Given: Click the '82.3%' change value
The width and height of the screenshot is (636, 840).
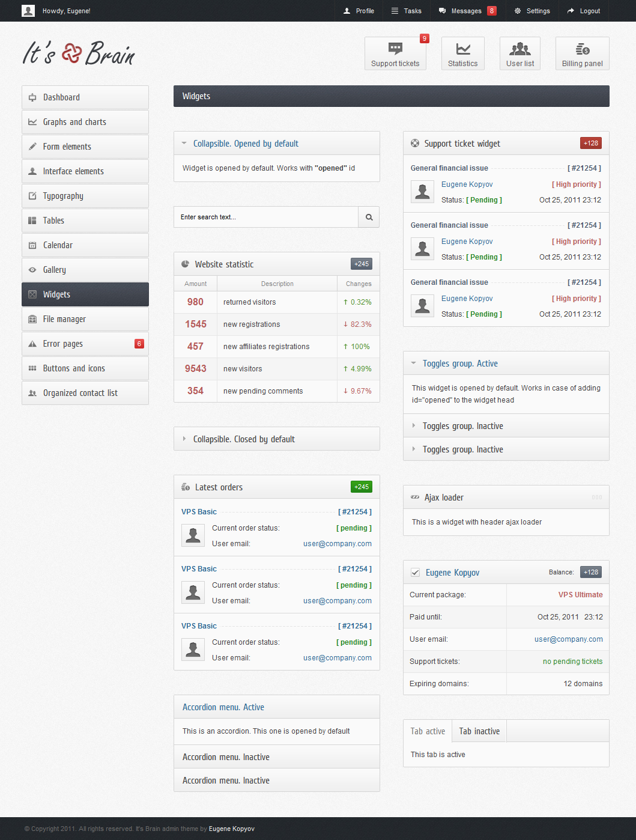Looking at the screenshot, I should coord(361,324).
